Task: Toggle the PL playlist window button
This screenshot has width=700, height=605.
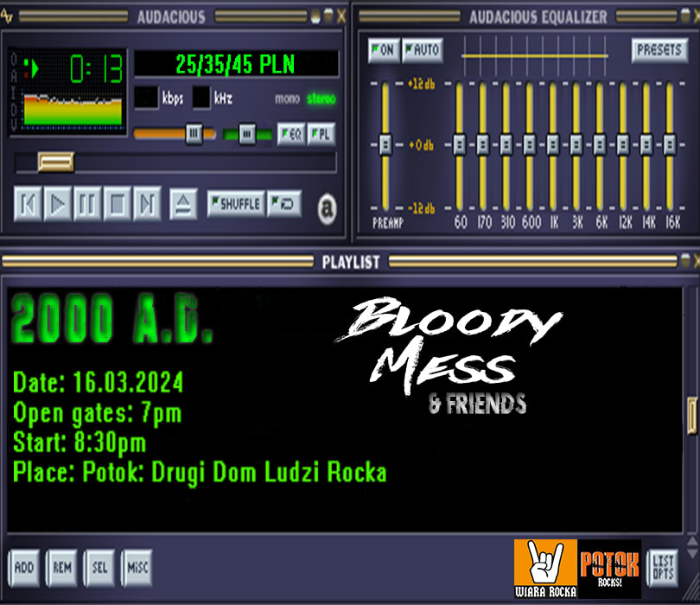Action: pos(321,134)
